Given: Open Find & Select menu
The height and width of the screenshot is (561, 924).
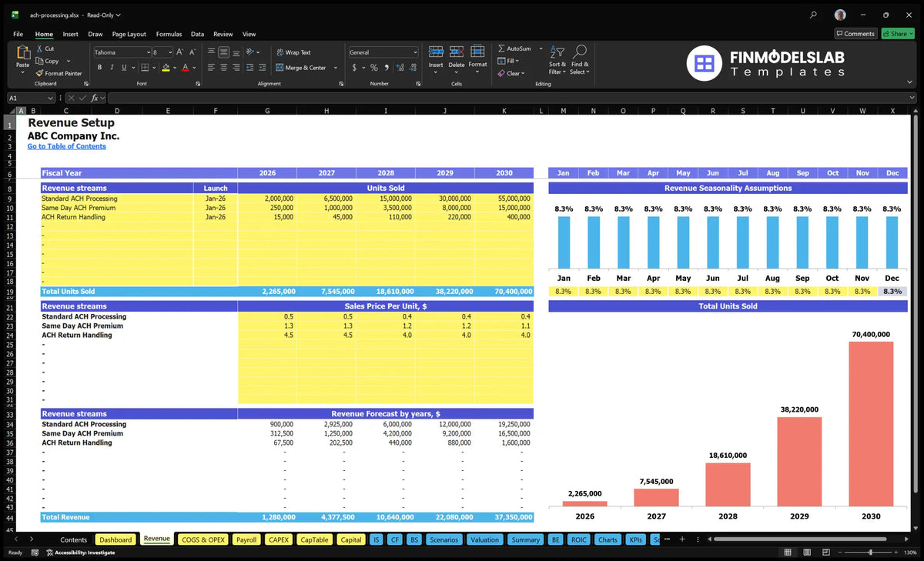Looking at the screenshot, I should tap(580, 59).
